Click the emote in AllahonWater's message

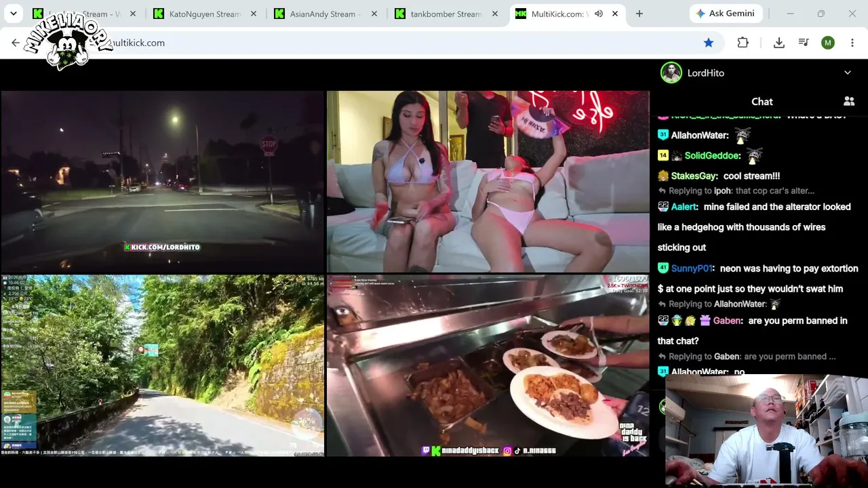coord(743,136)
